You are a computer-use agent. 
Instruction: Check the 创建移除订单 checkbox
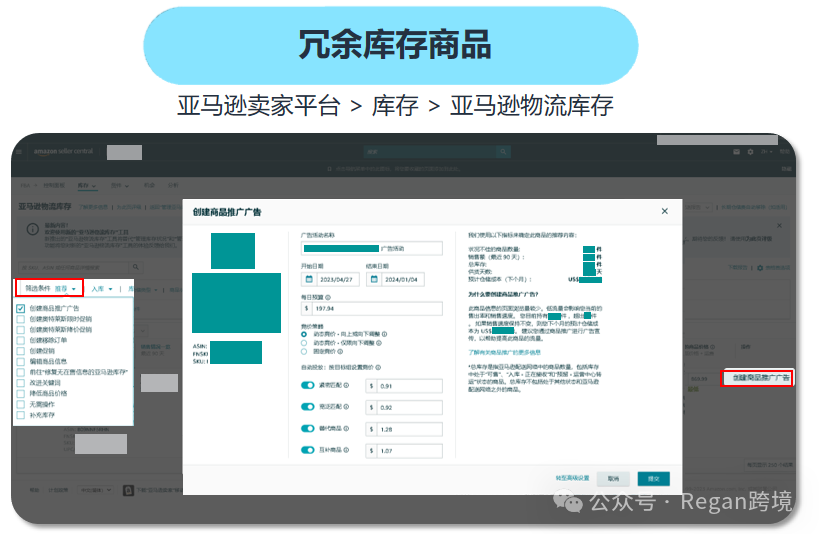[20, 340]
